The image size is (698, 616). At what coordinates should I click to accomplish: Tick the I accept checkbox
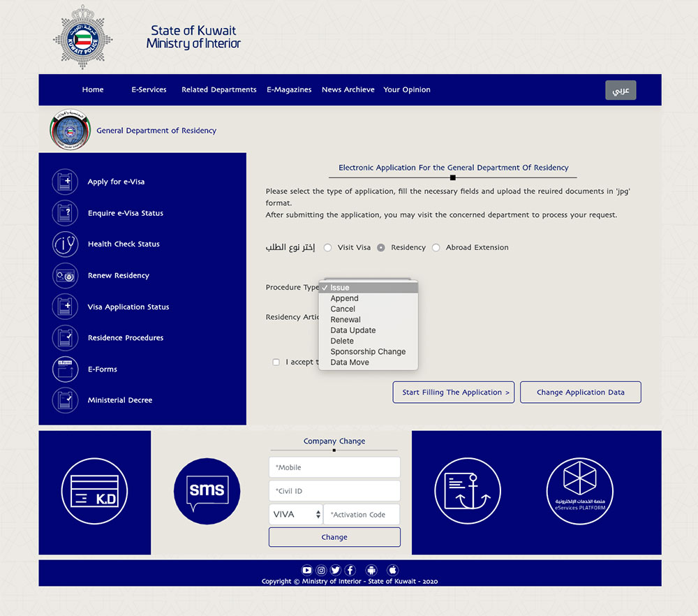[x=276, y=362]
